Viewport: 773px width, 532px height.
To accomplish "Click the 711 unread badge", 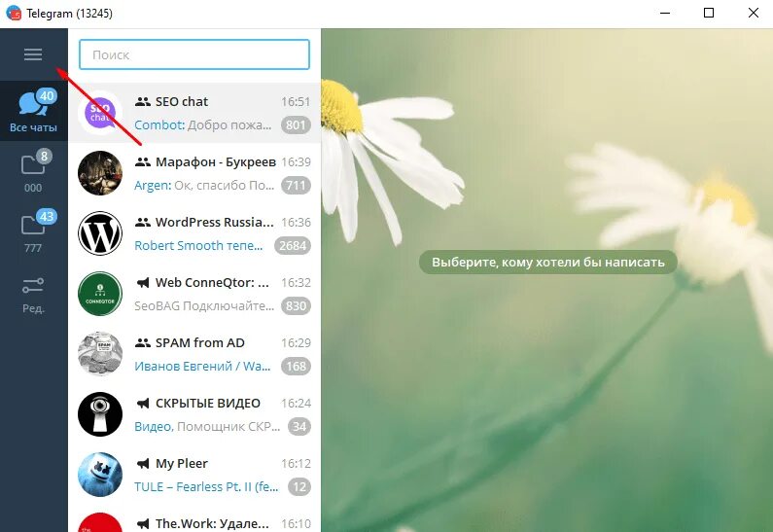I will pyautogui.click(x=296, y=186).
